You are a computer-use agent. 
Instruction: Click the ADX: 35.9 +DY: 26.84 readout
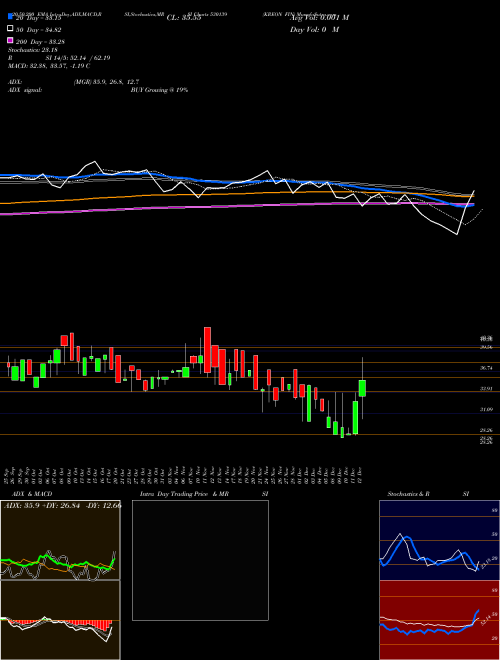click(x=62, y=505)
